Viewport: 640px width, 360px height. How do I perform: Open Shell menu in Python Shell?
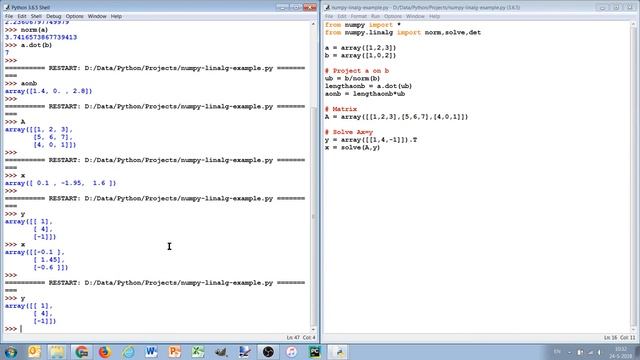point(36,16)
